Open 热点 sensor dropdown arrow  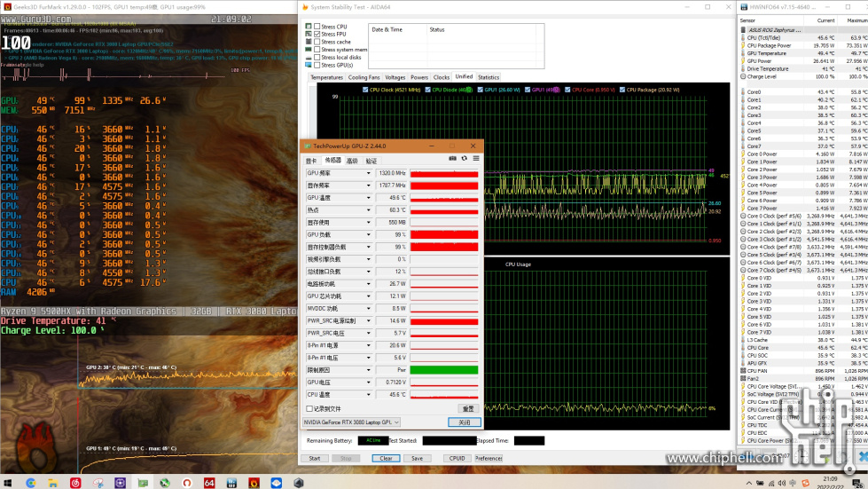[369, 209]
